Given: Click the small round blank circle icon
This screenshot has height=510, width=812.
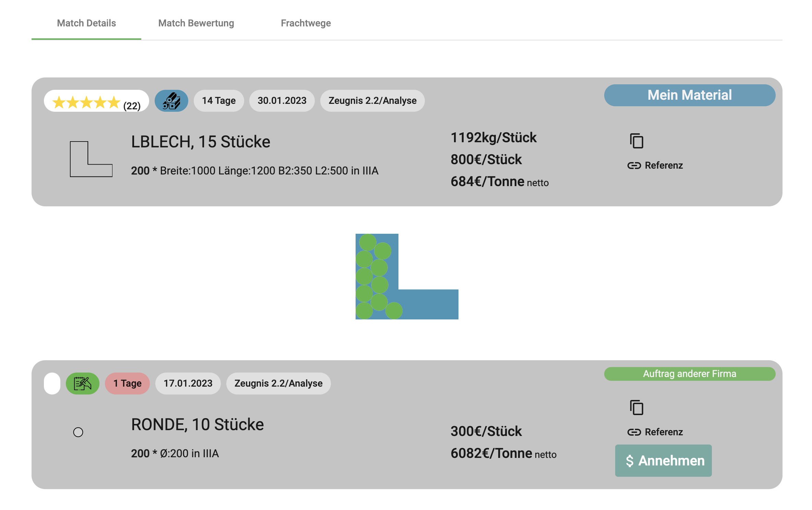Looking at the screenshot, I should [78, 432].
